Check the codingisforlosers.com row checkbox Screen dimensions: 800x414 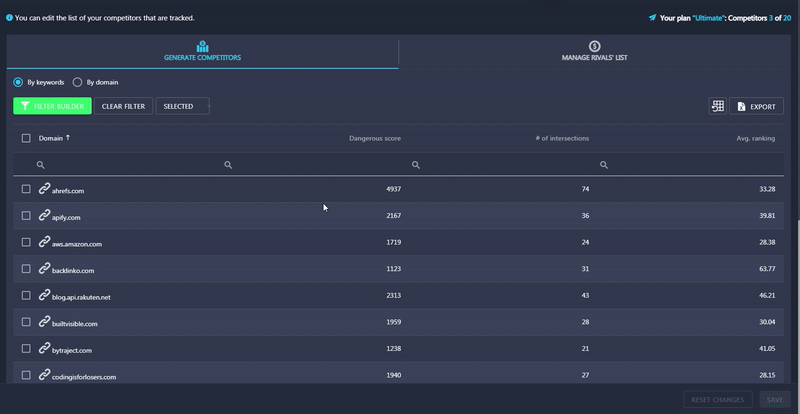tap(26, 375)
